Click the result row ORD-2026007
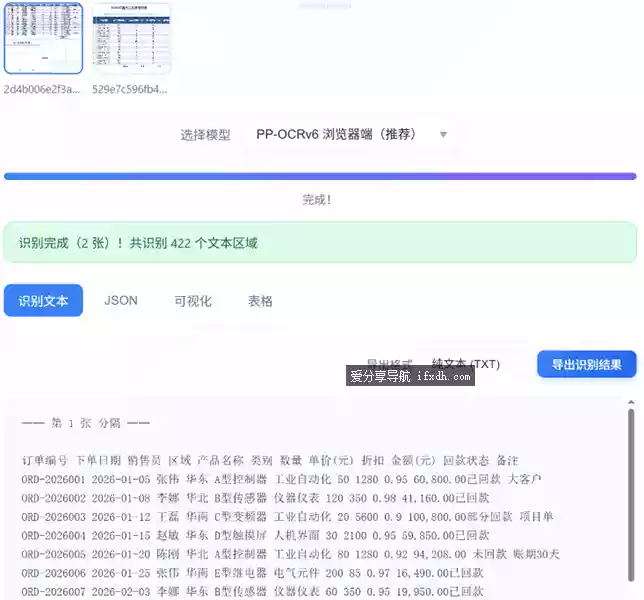This screenshot has width=644, height=600. [252, 592]
